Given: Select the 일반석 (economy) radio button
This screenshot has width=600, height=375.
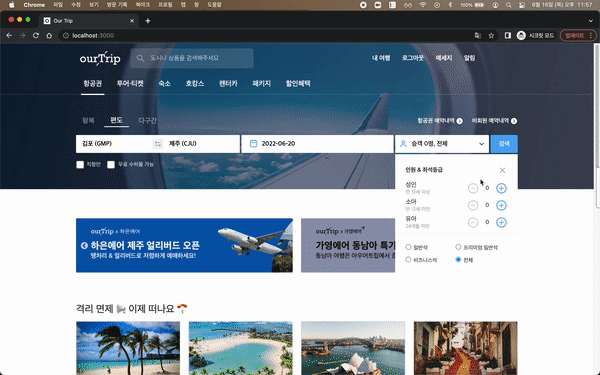Looking at the screenshot, I should point(408,247).
